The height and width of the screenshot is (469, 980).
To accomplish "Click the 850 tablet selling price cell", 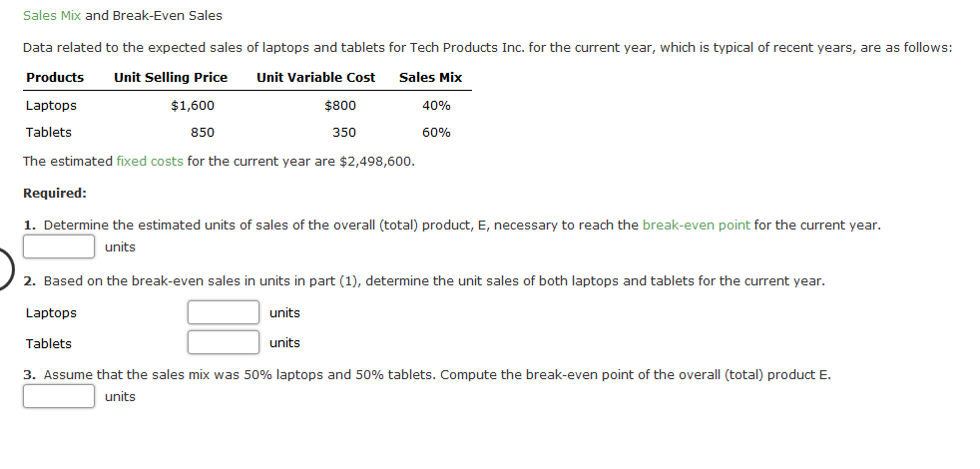I will (203, 133).
